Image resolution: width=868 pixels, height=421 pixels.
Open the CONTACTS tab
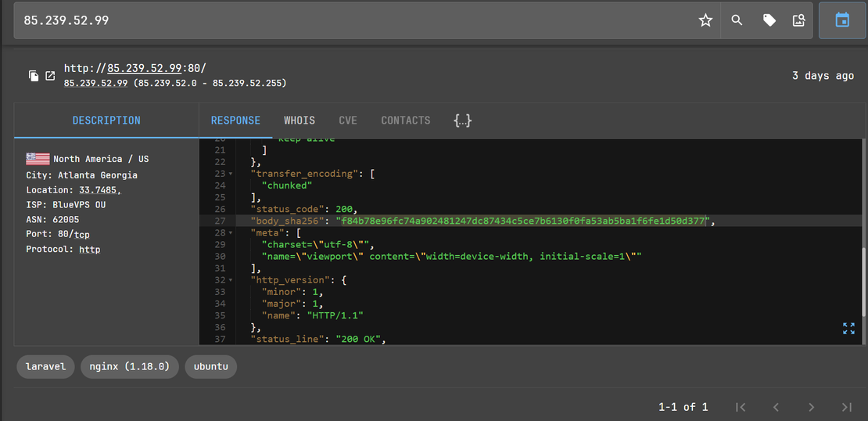click(x=405, y=121)
